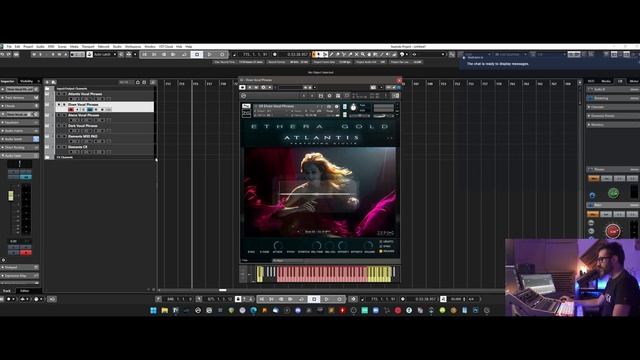
Task: Toggle cycle mode in the top transport bar
Action: 184,54
